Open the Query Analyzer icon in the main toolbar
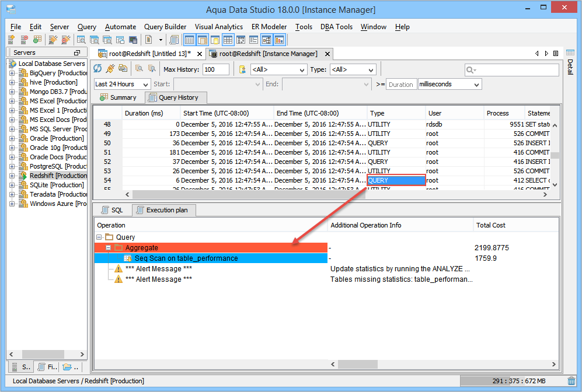Screen dimensions: 582x392 click(81, 40)
